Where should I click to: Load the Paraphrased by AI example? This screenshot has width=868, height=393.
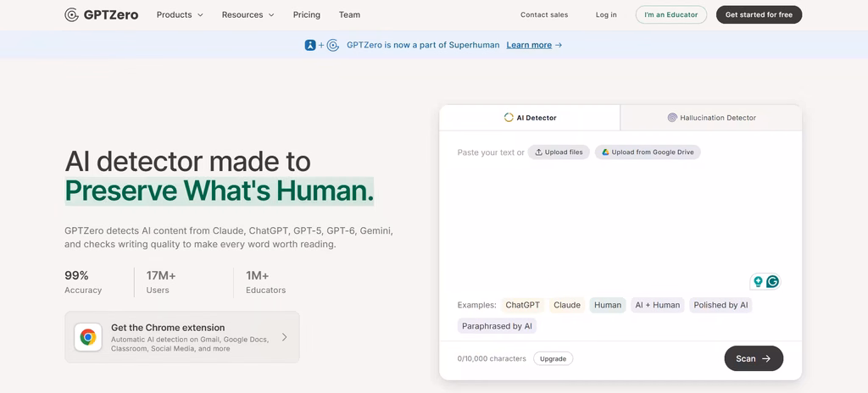point(497,326)
